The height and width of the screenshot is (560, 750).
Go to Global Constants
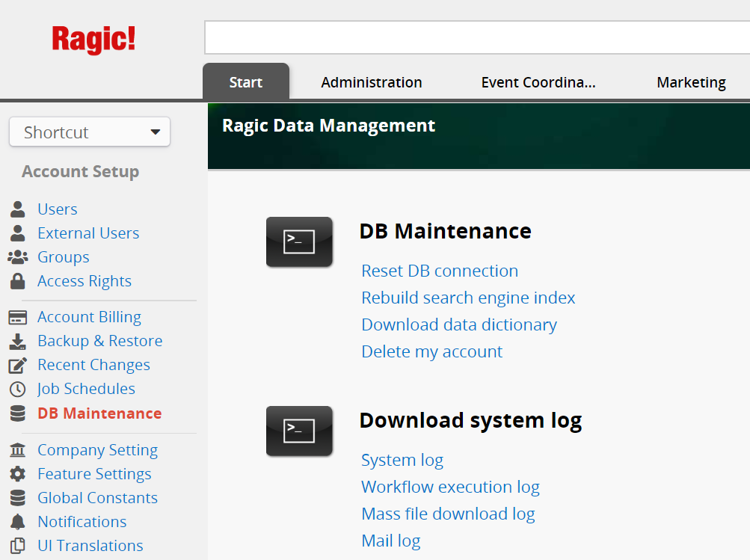pyautogui.click(x=97, y=498)
